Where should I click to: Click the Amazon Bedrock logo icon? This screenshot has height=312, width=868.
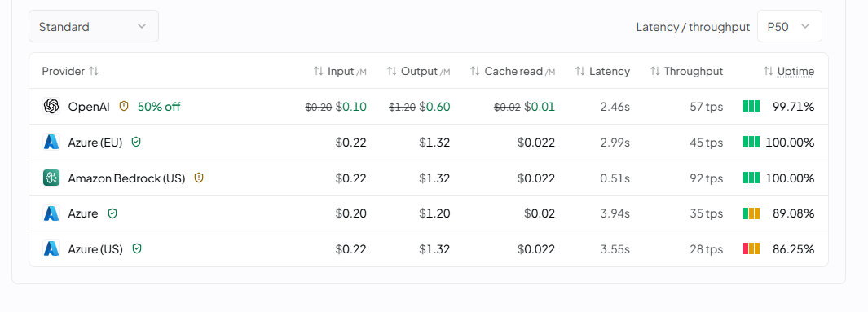tap(51, 178)
